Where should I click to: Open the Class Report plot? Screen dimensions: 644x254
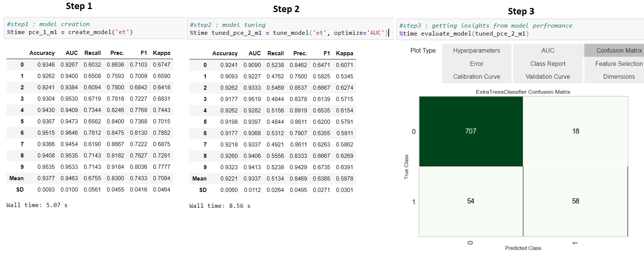[547, 64]
